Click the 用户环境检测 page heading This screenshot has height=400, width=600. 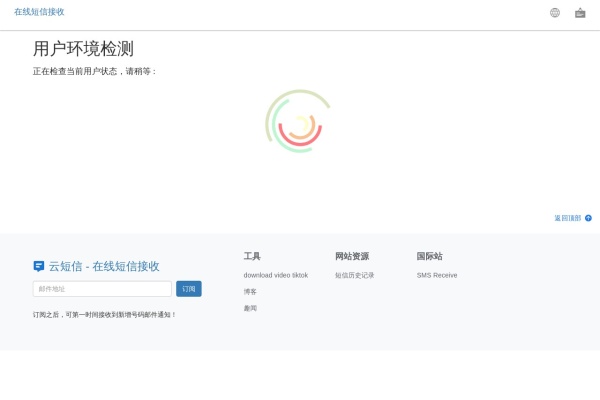coord(83,49)
